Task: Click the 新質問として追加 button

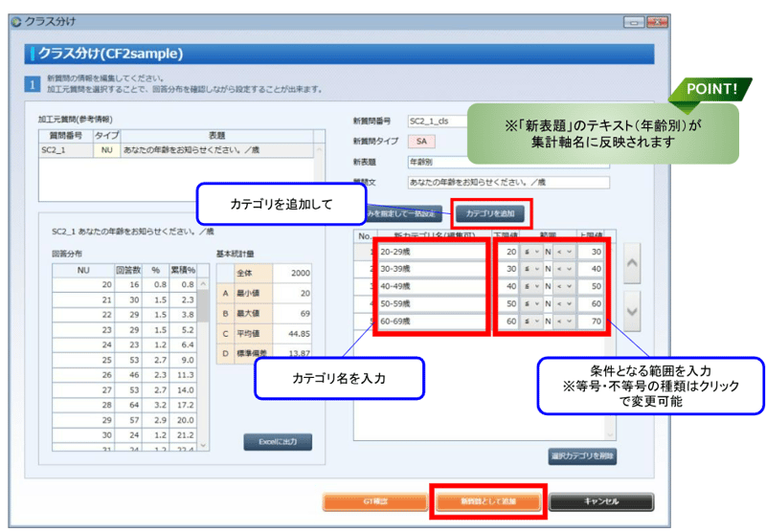Action: coord(488,501)
